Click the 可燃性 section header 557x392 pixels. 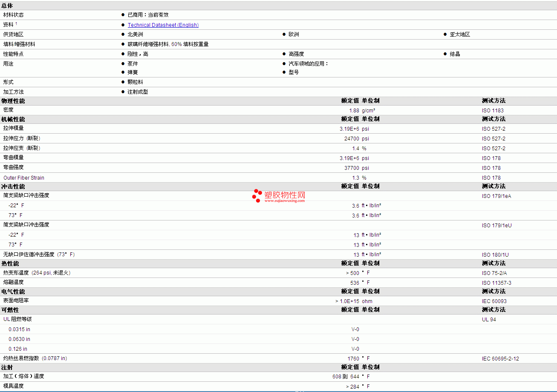pos(10,310)
